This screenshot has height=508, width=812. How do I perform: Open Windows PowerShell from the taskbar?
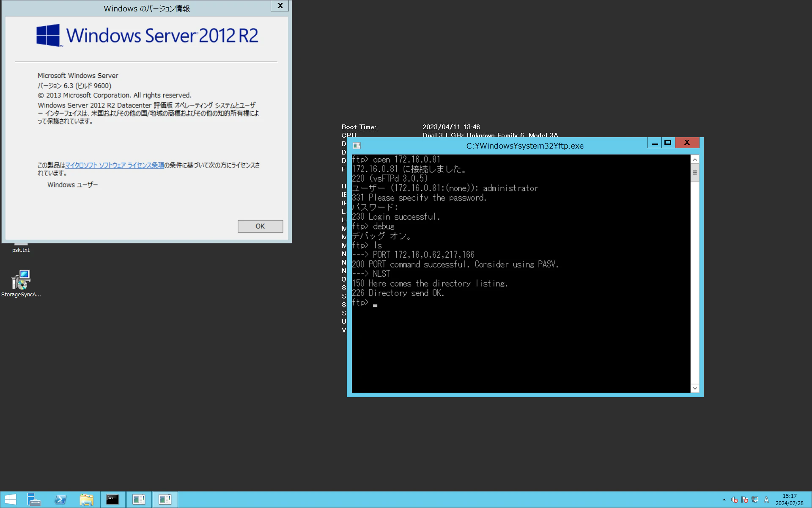point(60,500)
